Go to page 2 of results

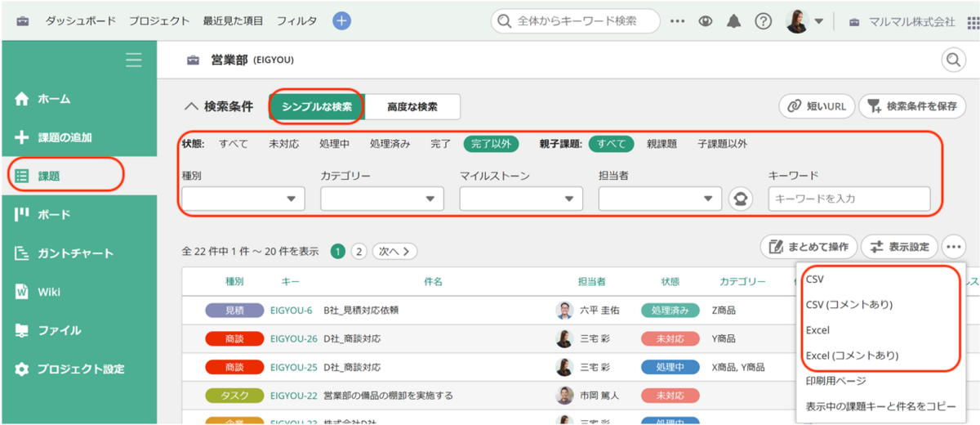[x=359, y=251]
